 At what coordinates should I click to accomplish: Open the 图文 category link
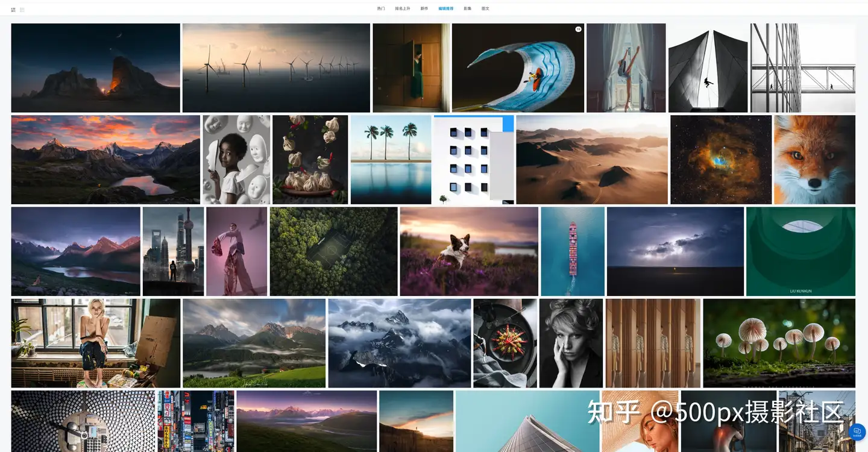485,8
